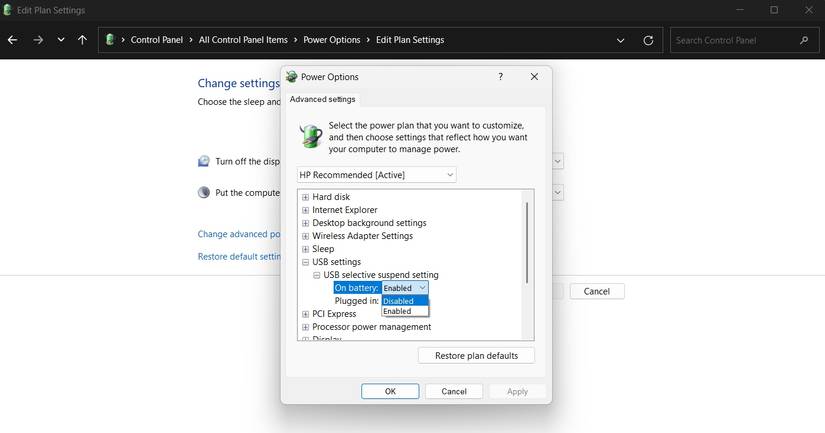Confirm with OK in Power Options

[390, 391]
